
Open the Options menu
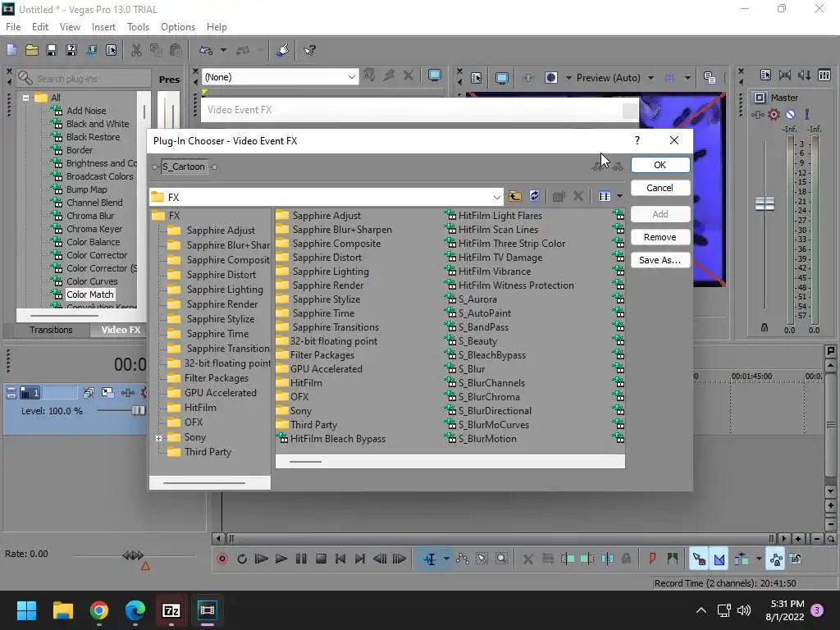[x=178, y=27]
